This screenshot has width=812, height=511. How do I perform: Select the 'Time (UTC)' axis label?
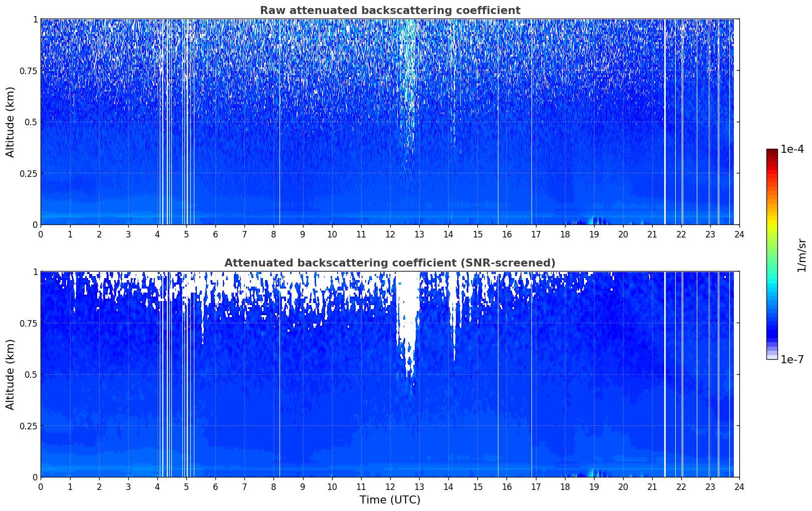point(390,500)
